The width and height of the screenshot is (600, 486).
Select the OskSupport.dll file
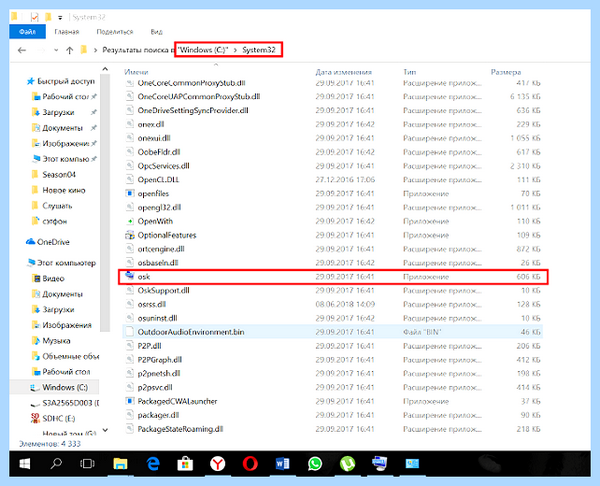click(x=333, y=290)
